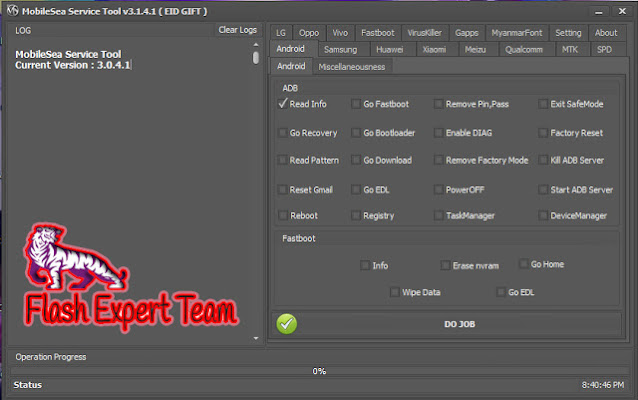Click the Flash Expert Team tiger logo

(131, 277)
